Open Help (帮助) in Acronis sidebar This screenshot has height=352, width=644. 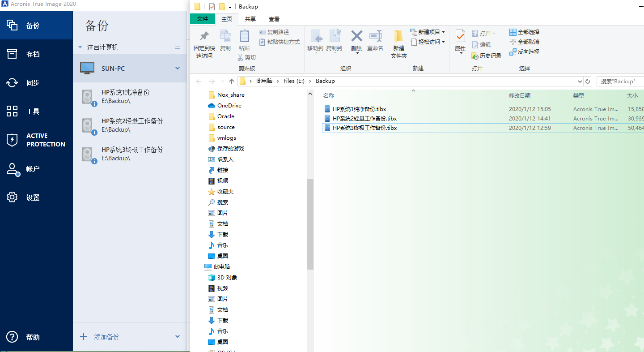click(36, 337)
